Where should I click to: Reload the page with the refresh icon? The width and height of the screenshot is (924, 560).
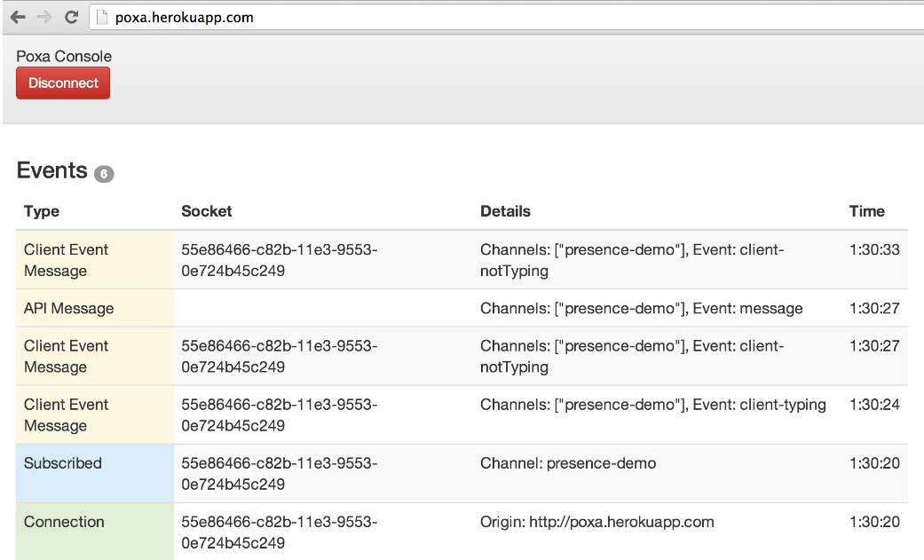coord(71,18)
